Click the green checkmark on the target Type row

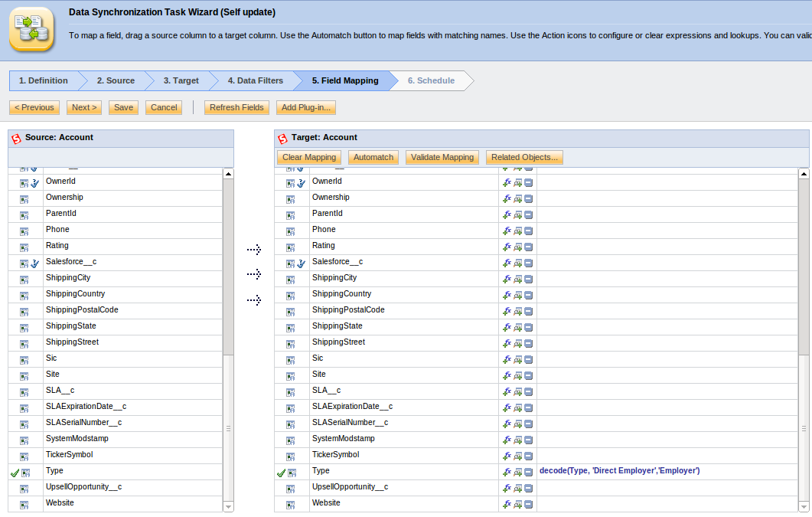click(x=282, y=472)
